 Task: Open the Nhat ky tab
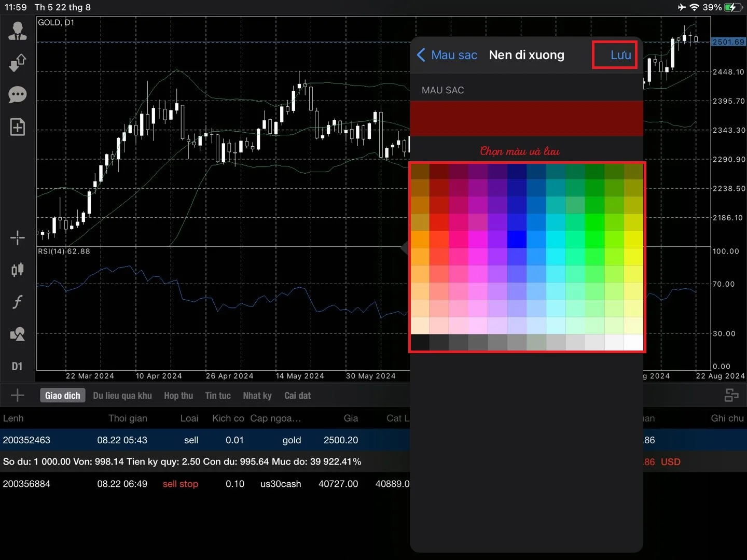point(257,396)
